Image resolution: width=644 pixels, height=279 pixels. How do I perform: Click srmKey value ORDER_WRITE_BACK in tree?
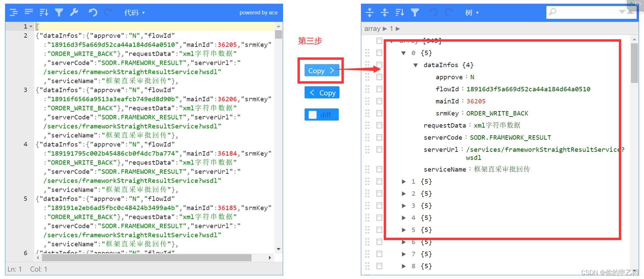point(497,113)
